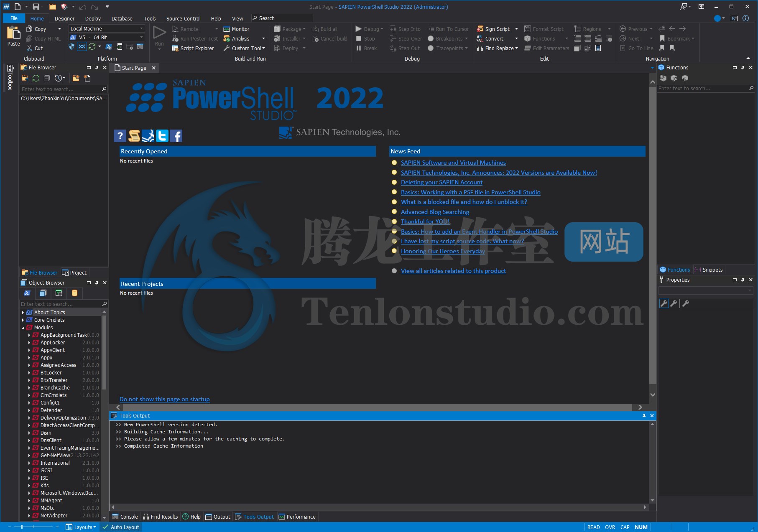Expand the BitLocker module node
Screen dimensions: 758x532
pyautogui.click(x=29, y=372)
